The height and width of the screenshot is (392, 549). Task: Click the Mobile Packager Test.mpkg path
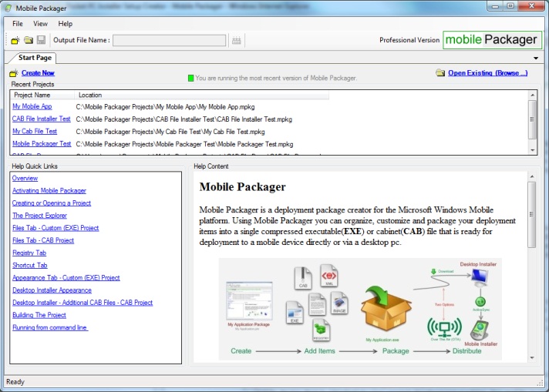184,144
